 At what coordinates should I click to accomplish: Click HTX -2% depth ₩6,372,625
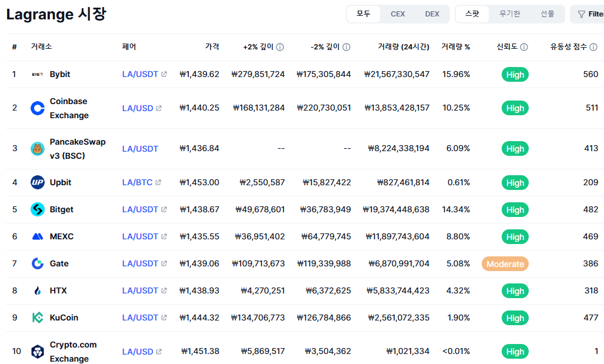click(x=328, y=291)
